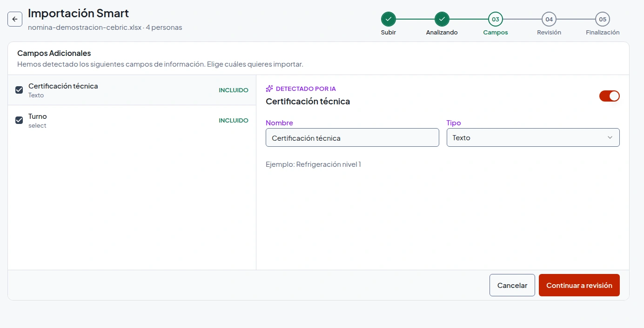Disable the Certificación técnica include switch

(610, 96)
